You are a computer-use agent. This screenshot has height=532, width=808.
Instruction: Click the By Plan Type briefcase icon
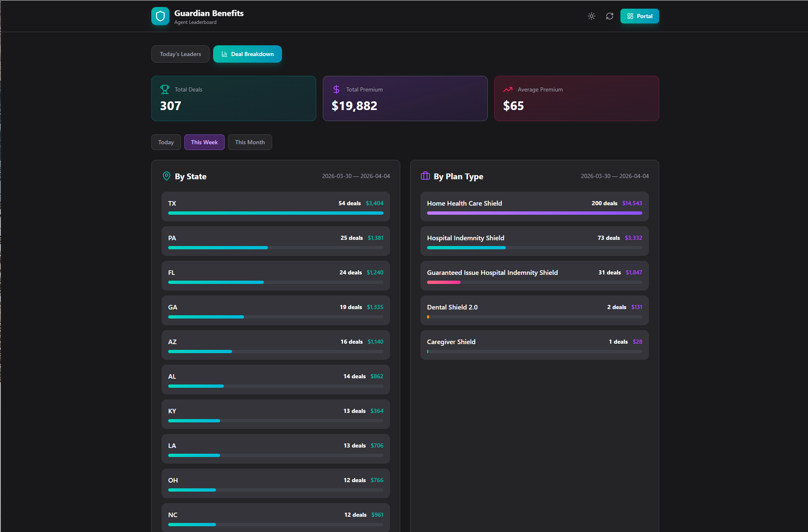coord(425,176)
